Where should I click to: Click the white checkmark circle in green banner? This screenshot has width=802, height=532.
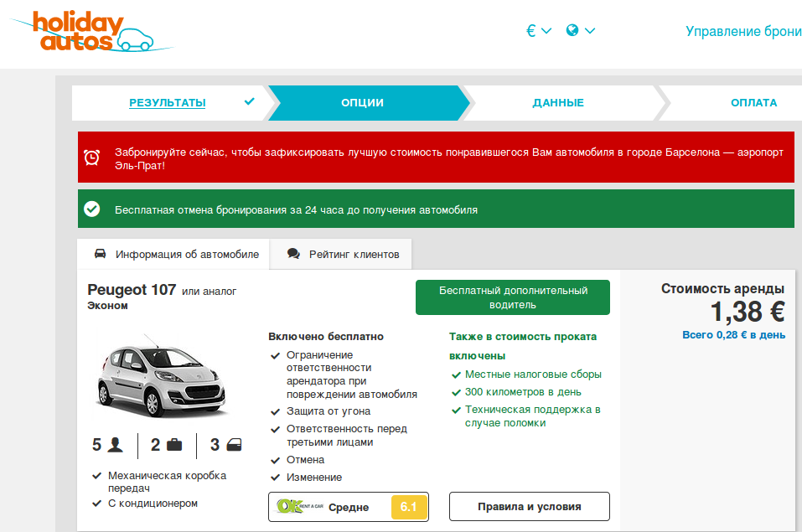click(x=92, y=209)
